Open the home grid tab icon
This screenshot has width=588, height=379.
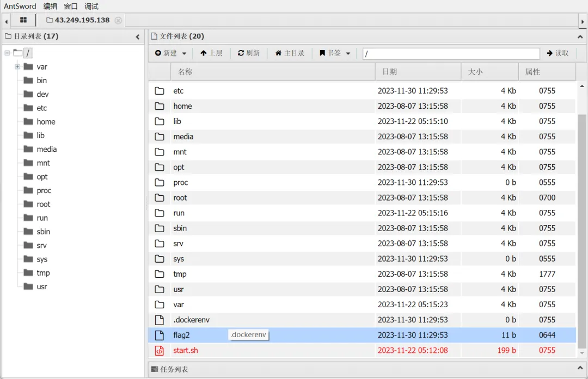click(x=23, y=20)
